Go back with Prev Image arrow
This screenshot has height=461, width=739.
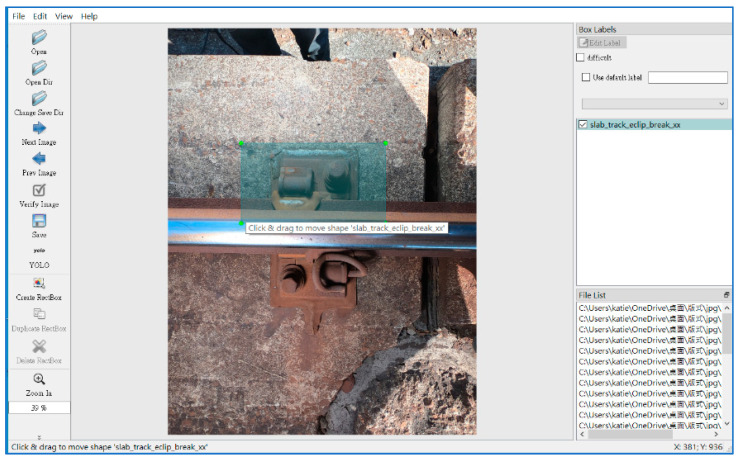coord(39,158)
